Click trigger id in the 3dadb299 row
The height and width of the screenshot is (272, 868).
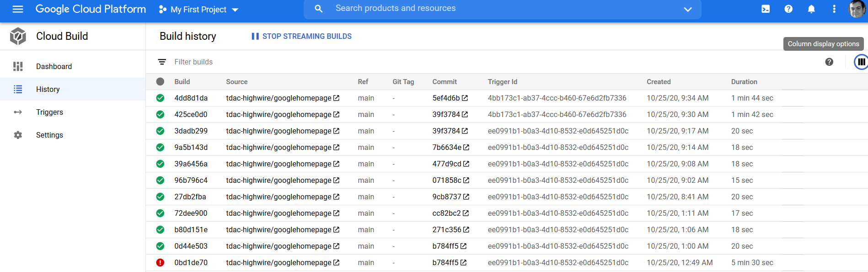(558, 131)
